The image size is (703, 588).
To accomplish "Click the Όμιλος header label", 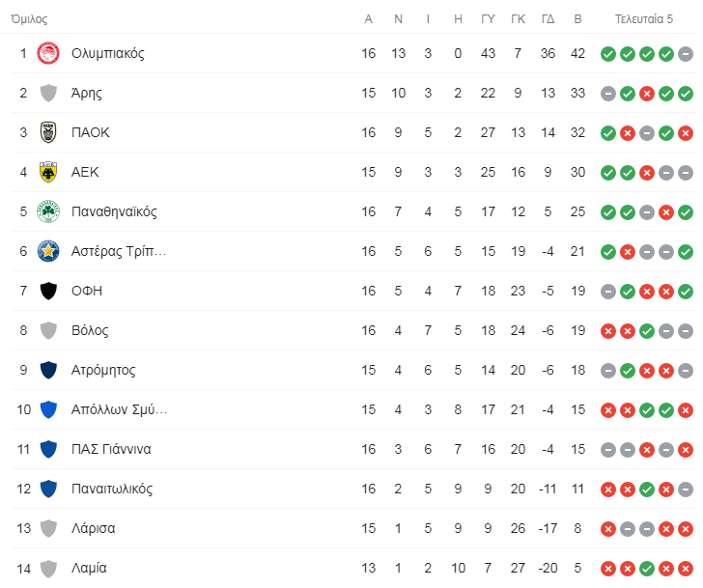I will 29,18.
